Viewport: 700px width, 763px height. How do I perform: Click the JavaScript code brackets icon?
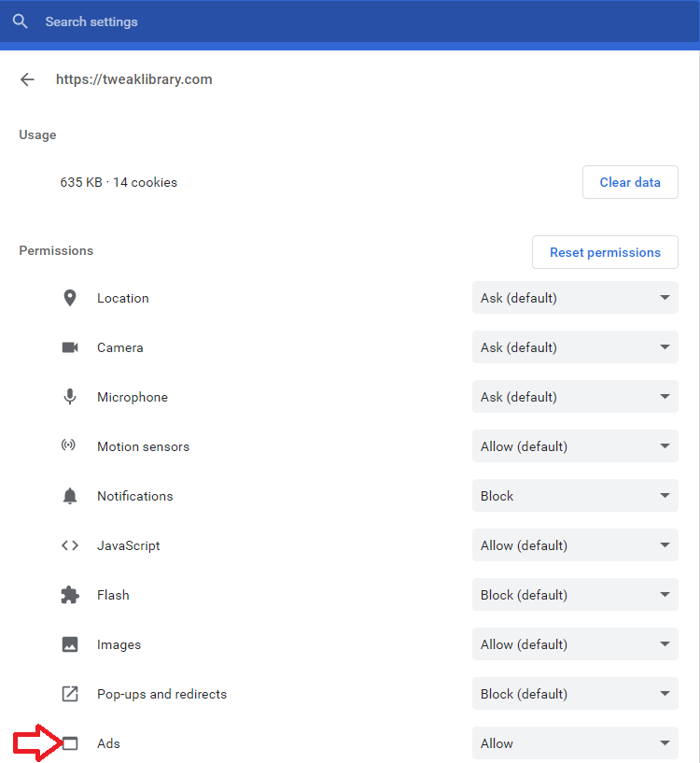click(x=70, y=544)
